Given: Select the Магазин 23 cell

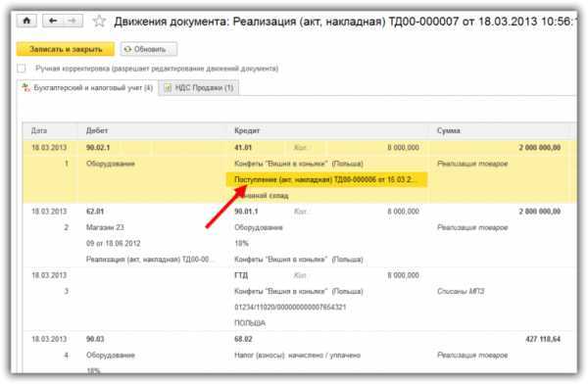Looking at the screenshot, I should [x=105, y=227].
